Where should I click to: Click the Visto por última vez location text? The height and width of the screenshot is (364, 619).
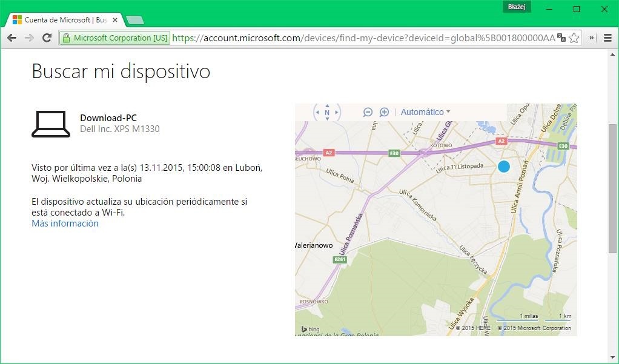coord(147,173)
